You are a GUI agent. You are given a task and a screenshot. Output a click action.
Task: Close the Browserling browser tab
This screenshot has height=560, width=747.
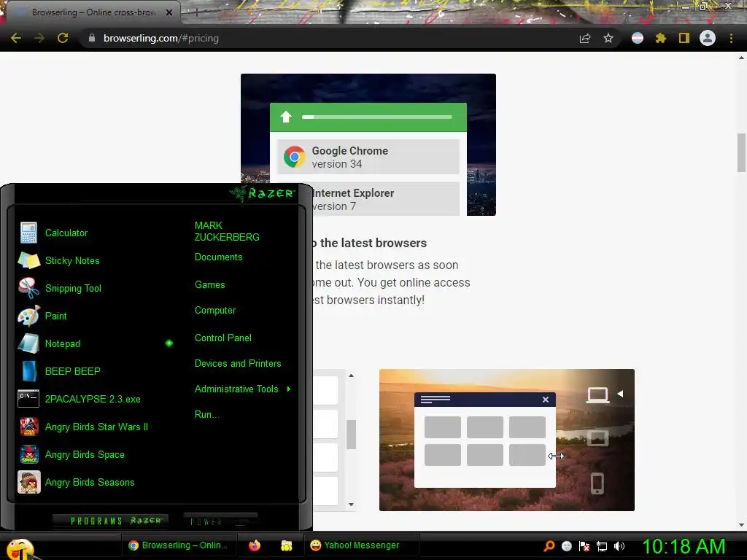169,12
